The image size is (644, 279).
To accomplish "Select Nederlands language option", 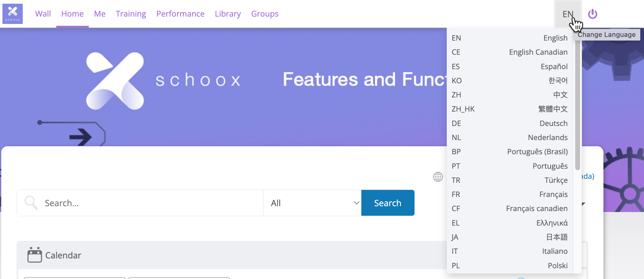I will coord(510,137).
